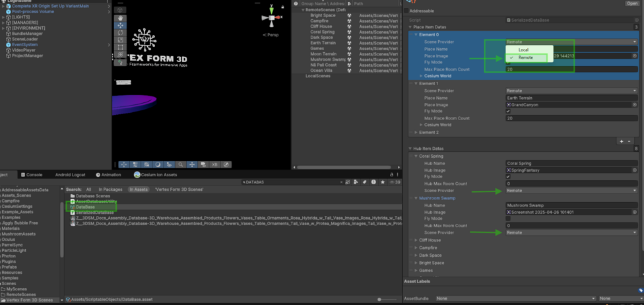Select the Rotate tool in scene toolbar
Screen dimensions: 644x305
click(120, 32)
